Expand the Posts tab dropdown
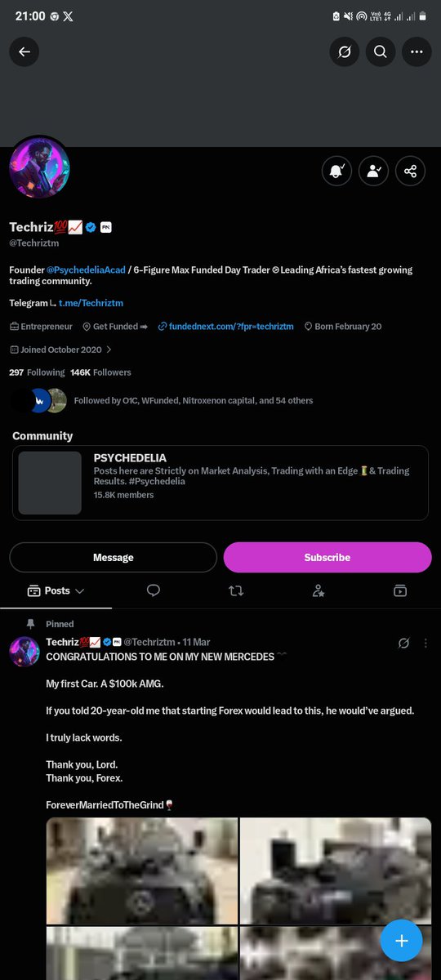441x980 pixels. click(56, 590)
